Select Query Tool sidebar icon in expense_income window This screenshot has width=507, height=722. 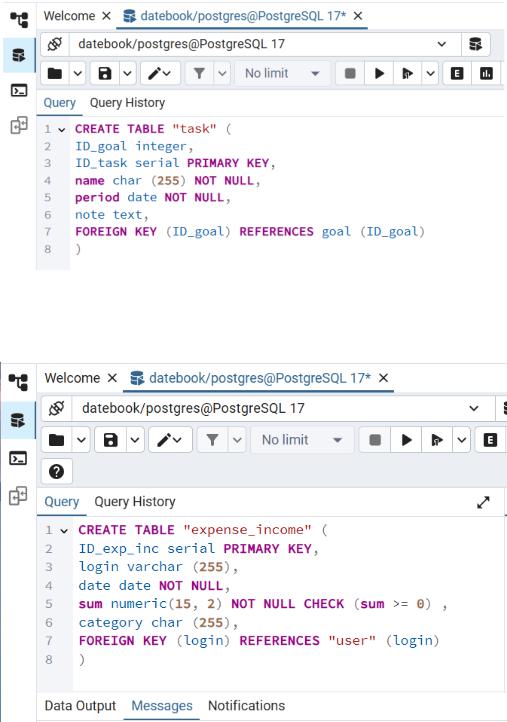18,420
